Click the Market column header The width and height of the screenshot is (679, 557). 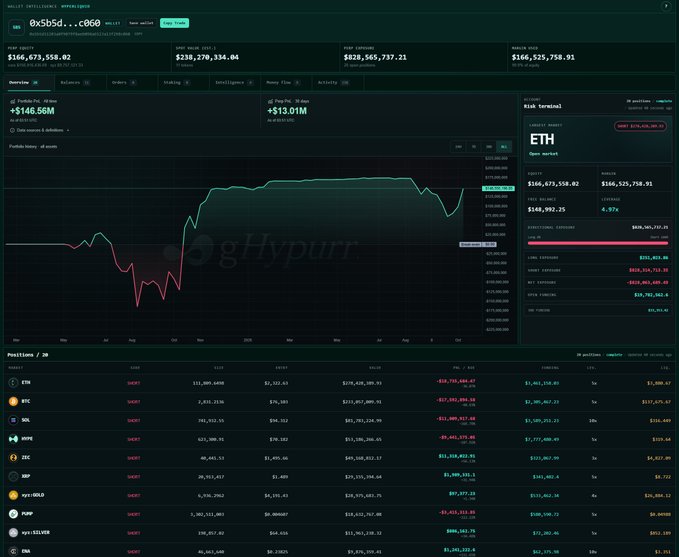point(16,368)
